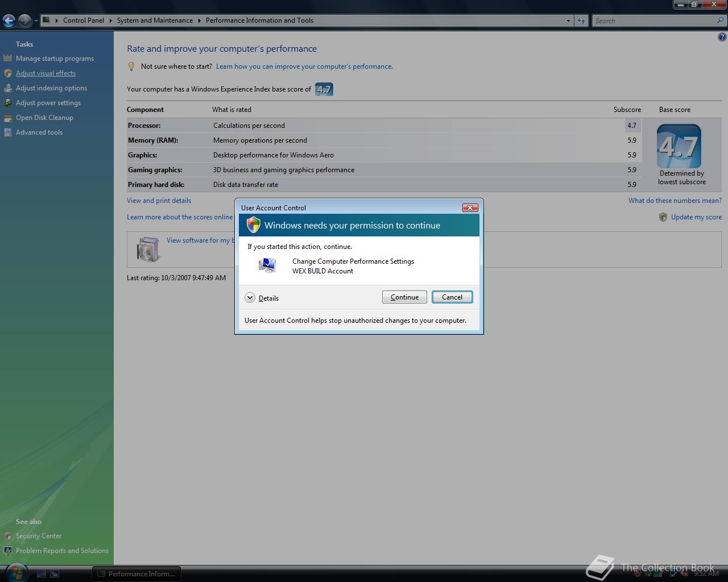Viewport: 728px width, 582px height.
Task: Open the Windows Start orb
Action: [x=16, y=573]
